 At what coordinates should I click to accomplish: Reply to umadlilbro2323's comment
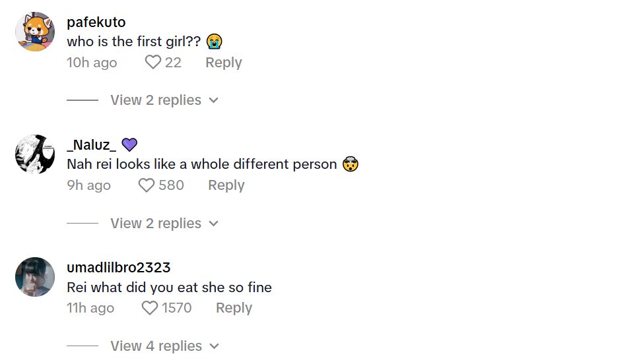(234, 308)
